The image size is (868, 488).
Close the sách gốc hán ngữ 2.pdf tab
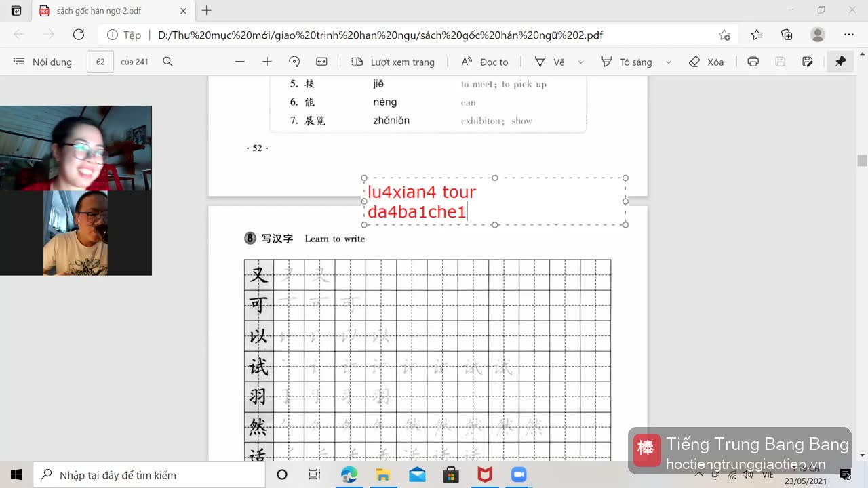[x=183, y=11]
